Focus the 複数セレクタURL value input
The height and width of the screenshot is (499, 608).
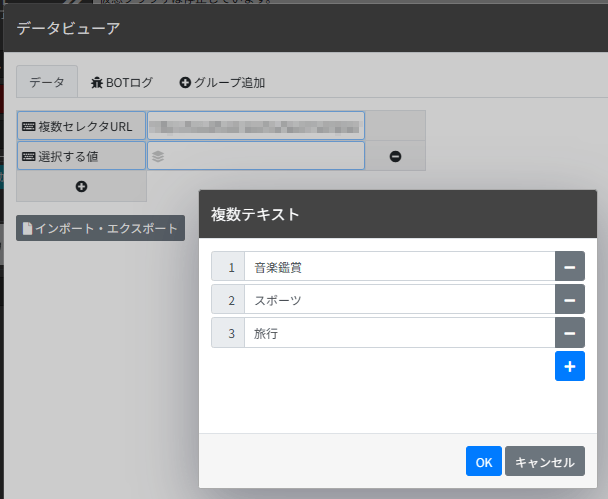(x=256, y=126)
